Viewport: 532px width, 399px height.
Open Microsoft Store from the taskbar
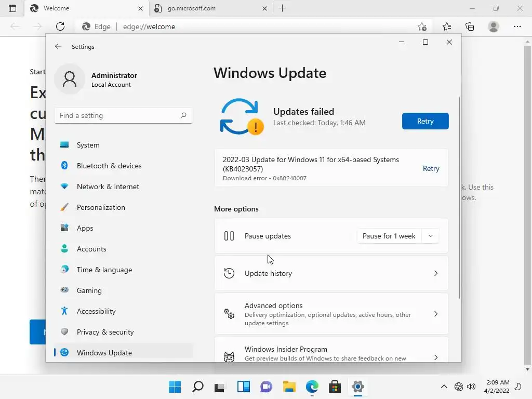coord(335,387)
